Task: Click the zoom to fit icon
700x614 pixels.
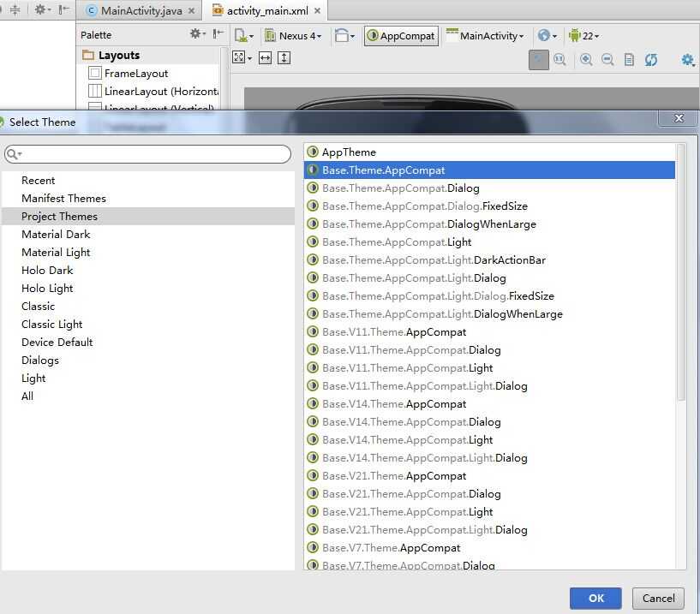Action: click(539, 60)
